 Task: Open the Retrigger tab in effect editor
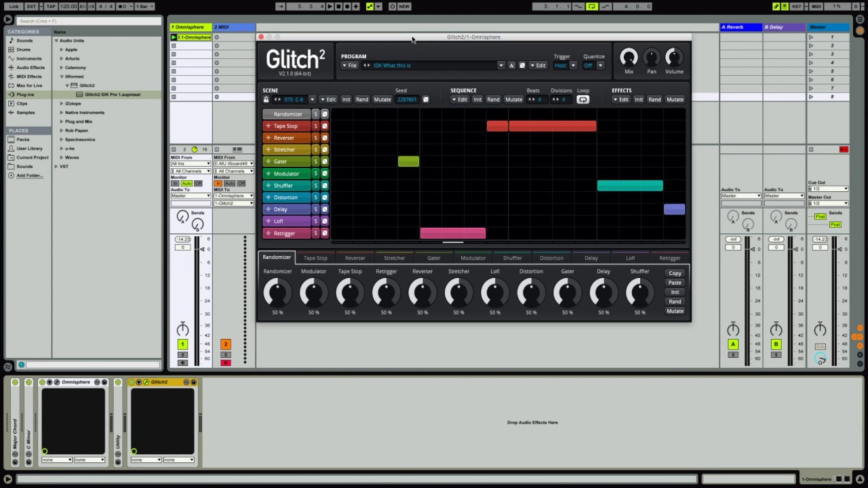click(670, 258)
